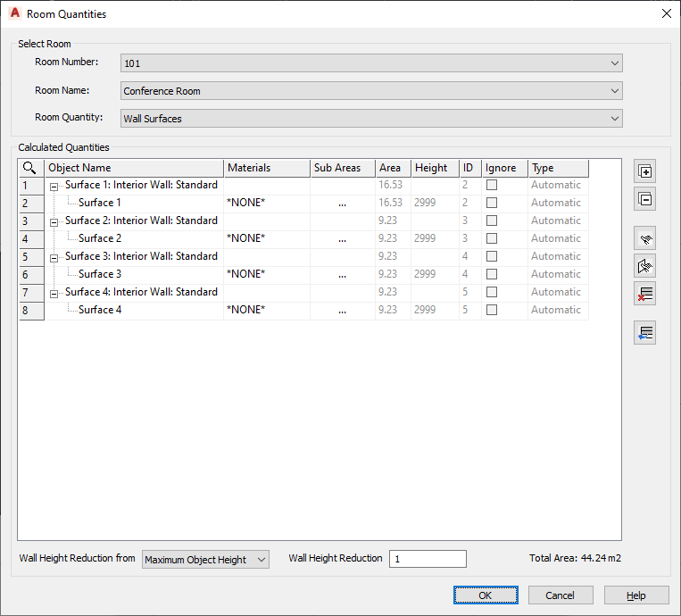Check Ignore for Surface 2 child row
The image size is (681, 616).
[492, 238]
